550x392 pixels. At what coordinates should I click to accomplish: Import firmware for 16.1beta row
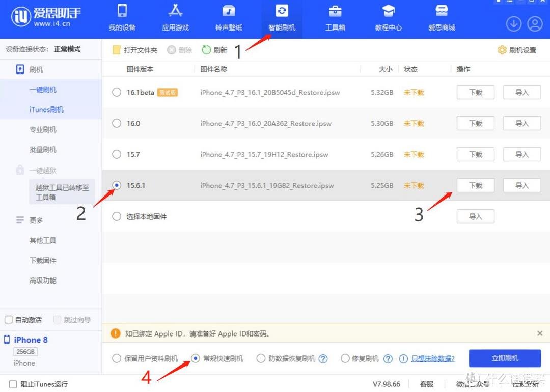522,92
